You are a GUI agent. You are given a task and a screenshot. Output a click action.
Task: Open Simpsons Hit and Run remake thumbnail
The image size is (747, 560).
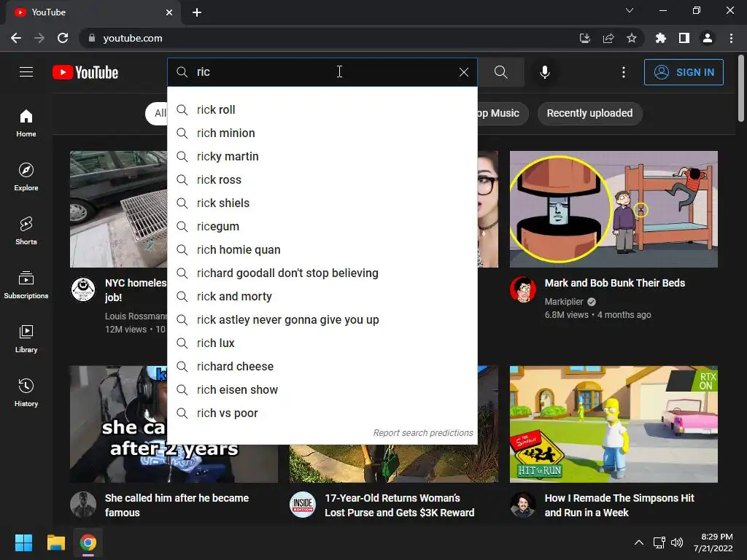(x=614, y=424)
